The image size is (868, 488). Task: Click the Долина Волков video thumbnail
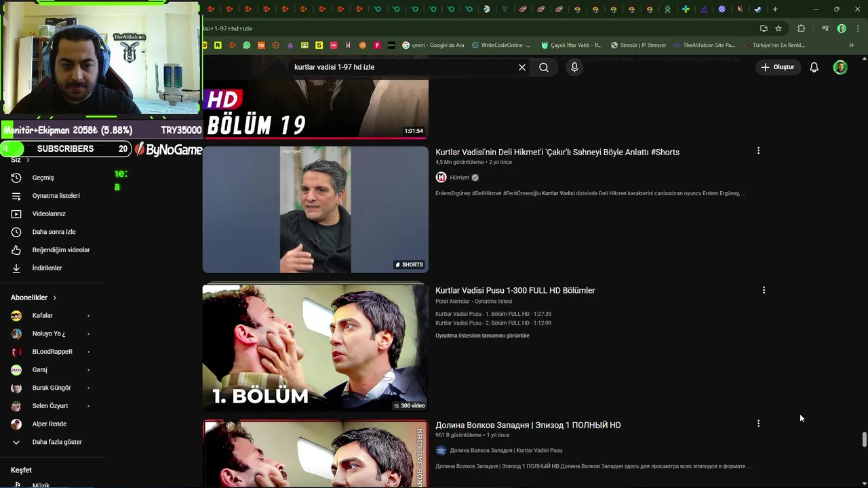click(315, 454)
